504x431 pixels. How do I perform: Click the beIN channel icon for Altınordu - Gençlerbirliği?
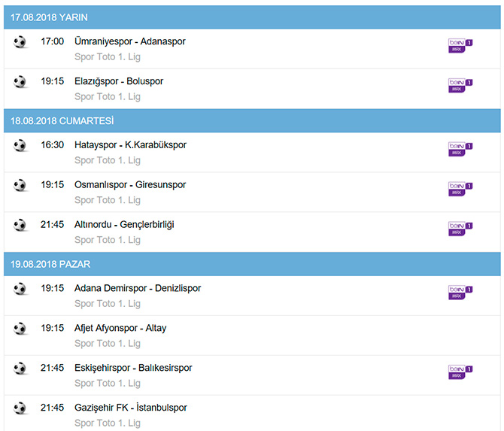(460, 229)
